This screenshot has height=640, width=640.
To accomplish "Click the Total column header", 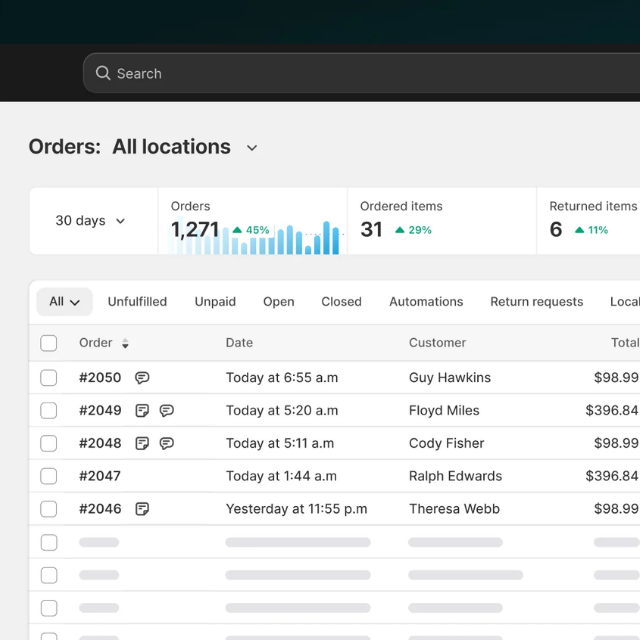I will [x=625, y=342].
